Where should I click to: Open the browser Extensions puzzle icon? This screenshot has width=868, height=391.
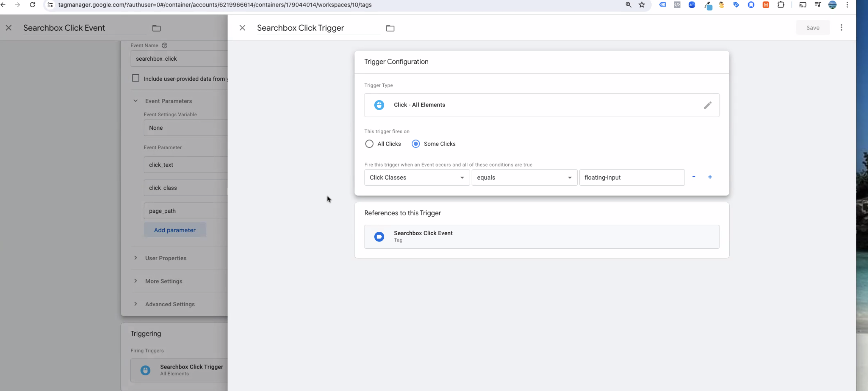tap(781, 5)
